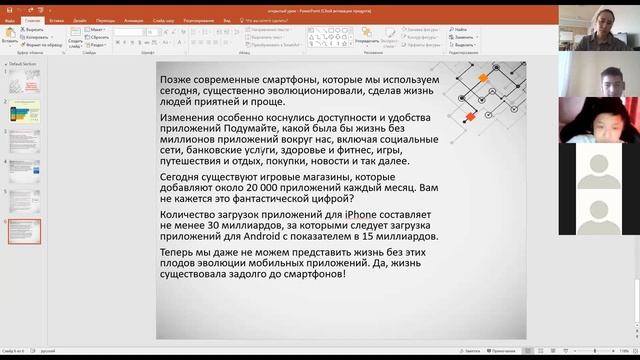The width and height of the screenshot is (640, 360).
Task: Open the Text Direction (Направление текста) dropdown
Action: coord(268,30)
